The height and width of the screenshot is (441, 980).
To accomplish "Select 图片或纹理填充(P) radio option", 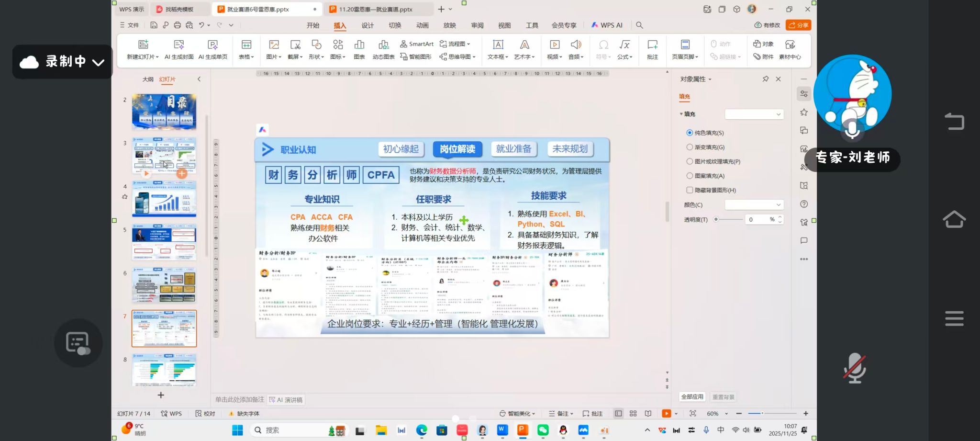I will (x=690, y=161).
